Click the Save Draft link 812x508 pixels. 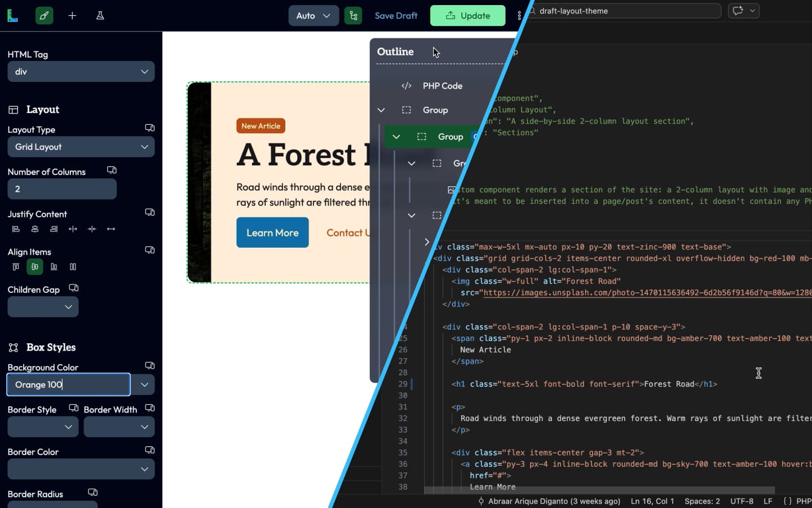pos(396,16)
